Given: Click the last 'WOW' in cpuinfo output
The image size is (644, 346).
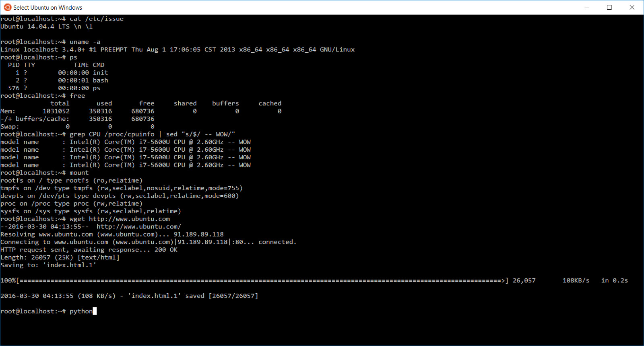Looking at the screenshot, I should point(245,165).
